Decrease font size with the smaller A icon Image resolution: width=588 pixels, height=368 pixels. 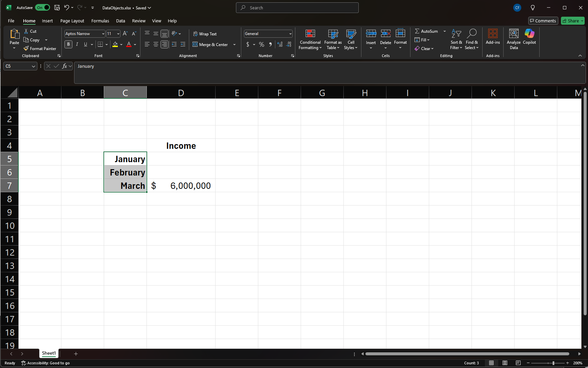click(x=134, y=33)
